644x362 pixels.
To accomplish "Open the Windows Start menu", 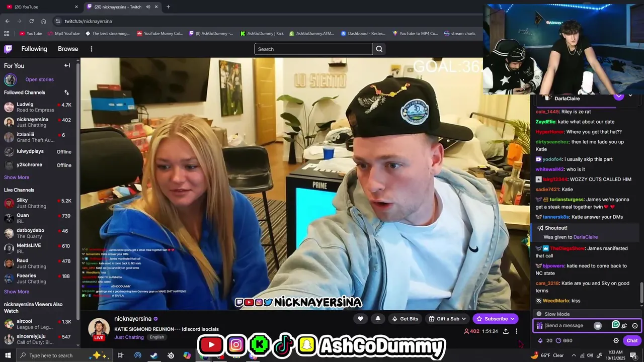I will pyautogui.click(x=8, y=355).
